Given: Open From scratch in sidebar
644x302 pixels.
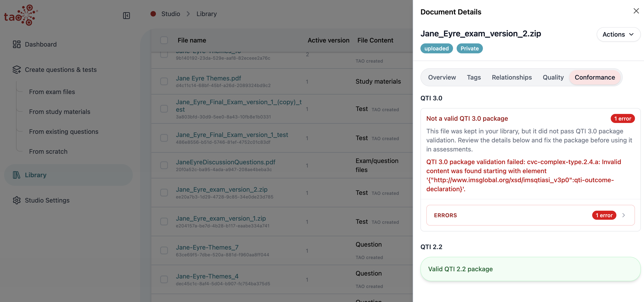Looking at the screenshot, I should 48,152.
